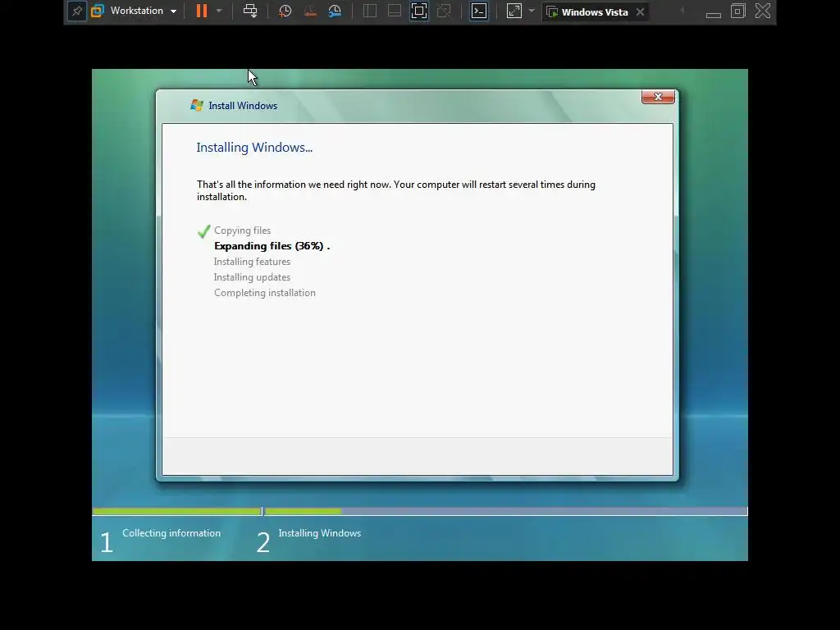Click the Windows flag icon in title
The width and height of the screenshot is (840, 630).
(197, 106)
